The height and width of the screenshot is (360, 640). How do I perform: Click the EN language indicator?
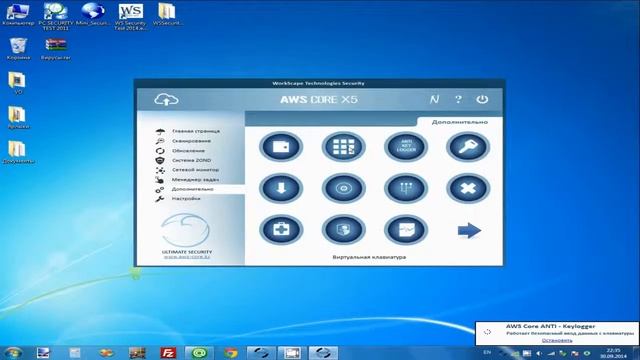487,352
